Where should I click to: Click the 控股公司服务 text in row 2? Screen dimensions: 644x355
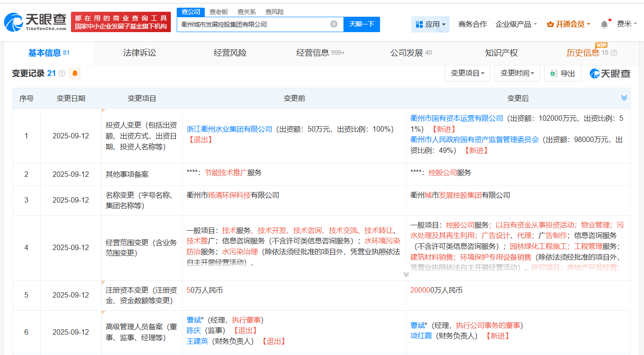pyautogui.click(x=450, y=173)
